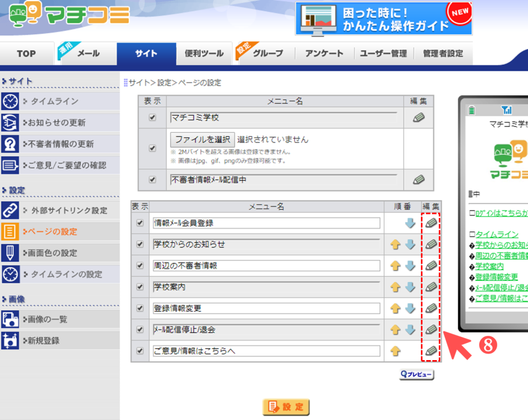
Task: Uncheck display checkbox for マチコミ学校
Action: [152, 118]
